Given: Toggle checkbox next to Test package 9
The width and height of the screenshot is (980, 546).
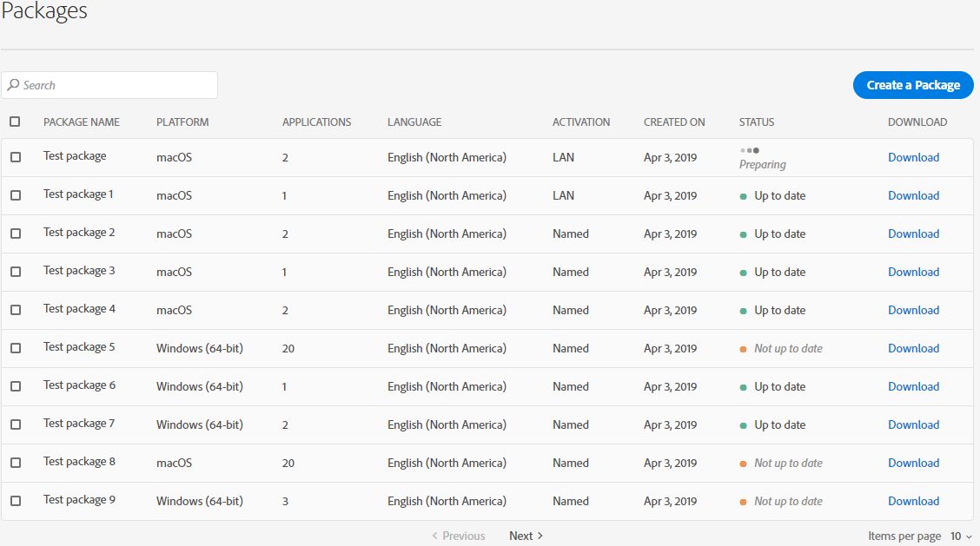Looking at the screenshot, I should point(16,501).
